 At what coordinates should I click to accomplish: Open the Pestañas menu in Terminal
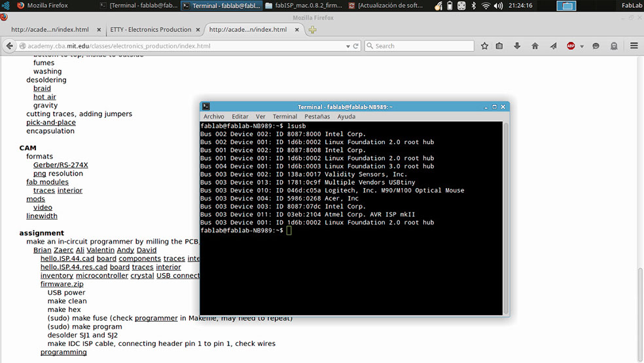click(317, 117)
